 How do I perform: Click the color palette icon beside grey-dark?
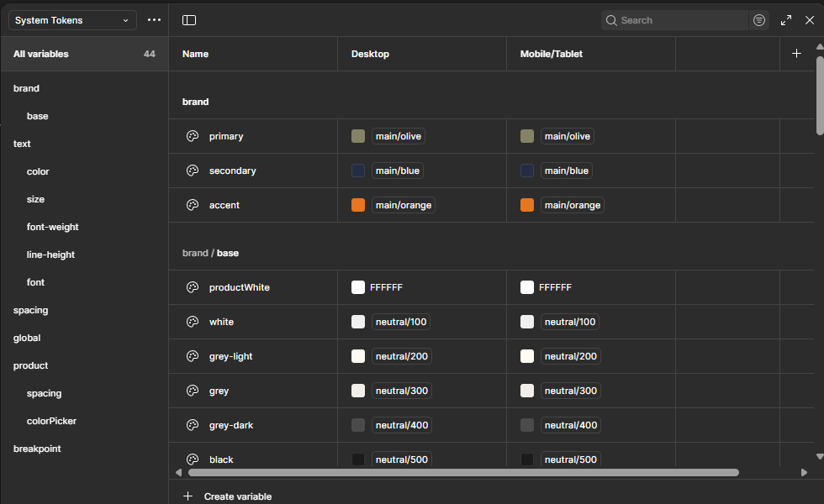[x=192, y=425]
